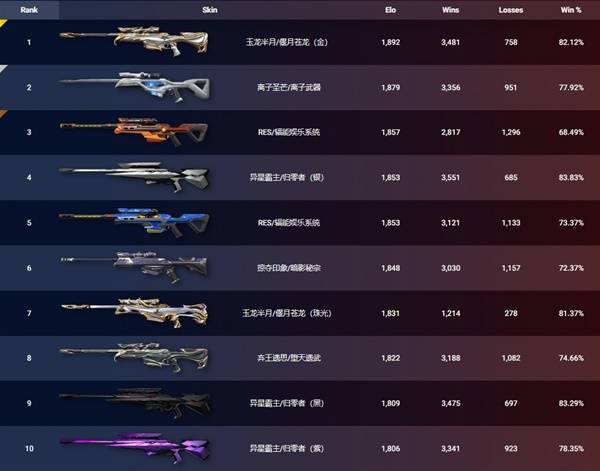Image resolution: width=600 pixels, height=471 pixels.
Task: Open the rank 1 skin name text
Action: pos(287,42)
